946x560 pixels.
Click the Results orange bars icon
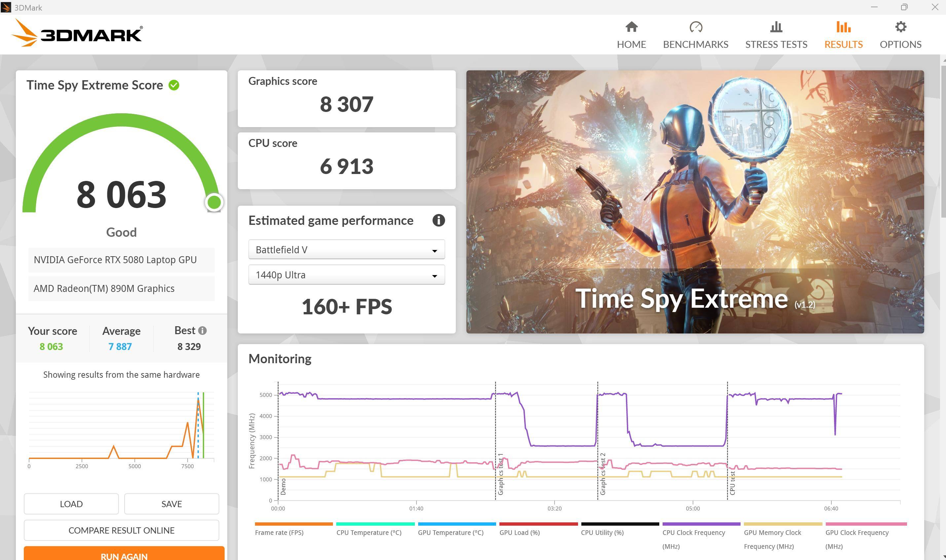coord(843,27)
